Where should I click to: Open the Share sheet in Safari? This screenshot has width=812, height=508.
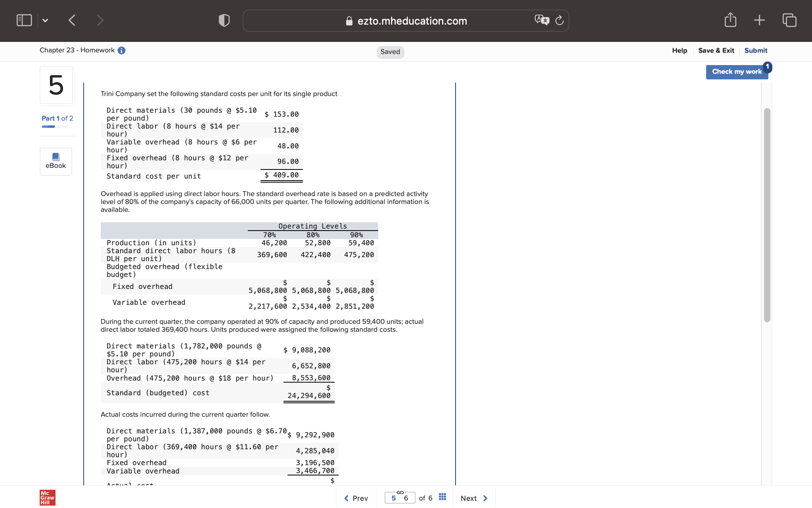(730, 20)
